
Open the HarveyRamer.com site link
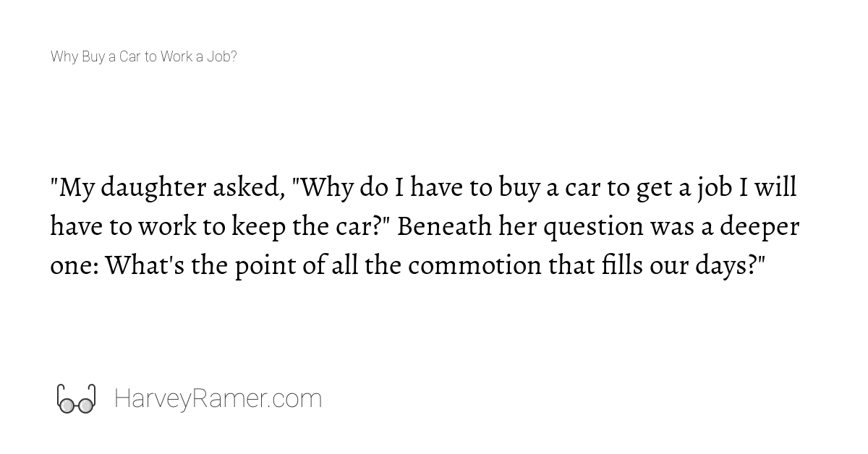(218, 399)
